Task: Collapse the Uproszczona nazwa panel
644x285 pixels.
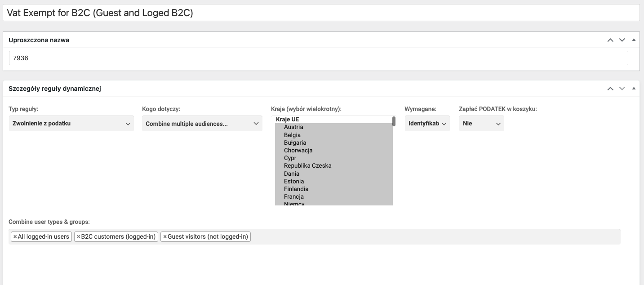Action: pyautogui.click(x=634, y=40)
